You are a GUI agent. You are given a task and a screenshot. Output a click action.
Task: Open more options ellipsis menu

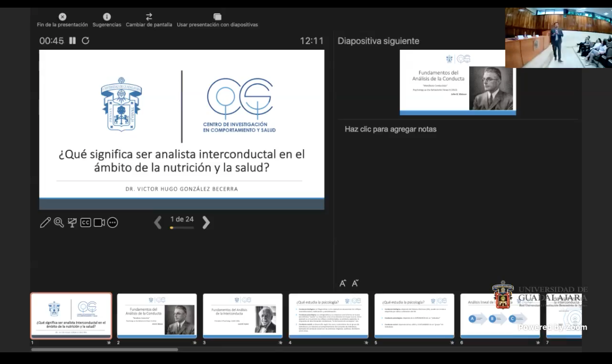coord(113,222)
